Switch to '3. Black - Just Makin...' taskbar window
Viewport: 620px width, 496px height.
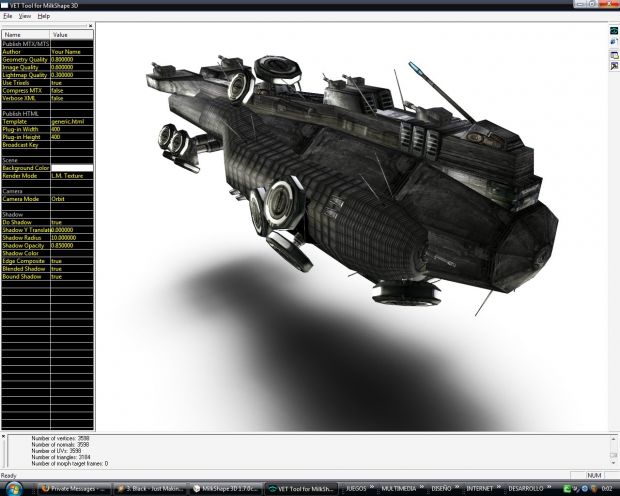coord(150,489)
